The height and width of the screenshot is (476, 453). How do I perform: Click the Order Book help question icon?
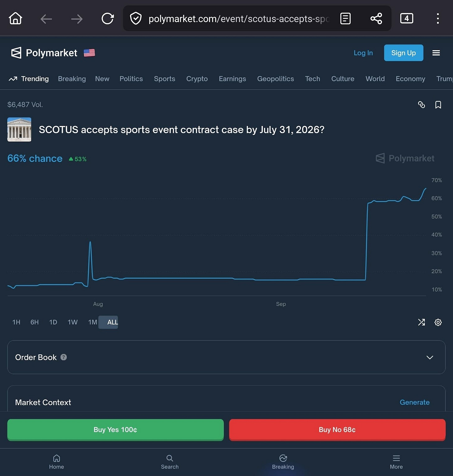tap(63, 357)
